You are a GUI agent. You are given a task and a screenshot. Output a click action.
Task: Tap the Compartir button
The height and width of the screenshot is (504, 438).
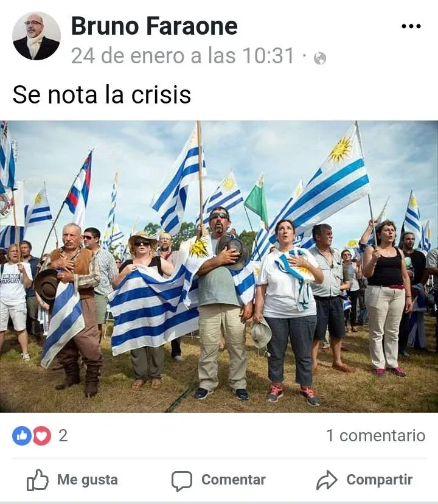click(364, 480)
